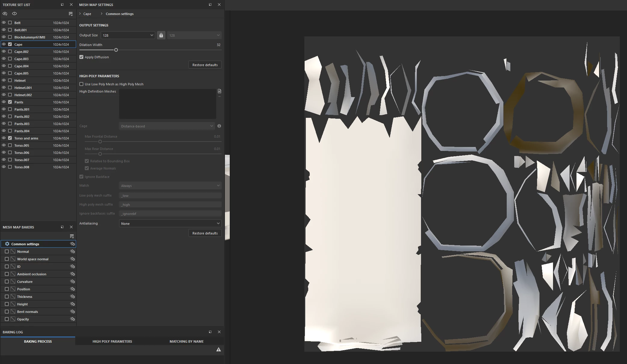Click the Normal baker link icon

[x=72, y=252]
